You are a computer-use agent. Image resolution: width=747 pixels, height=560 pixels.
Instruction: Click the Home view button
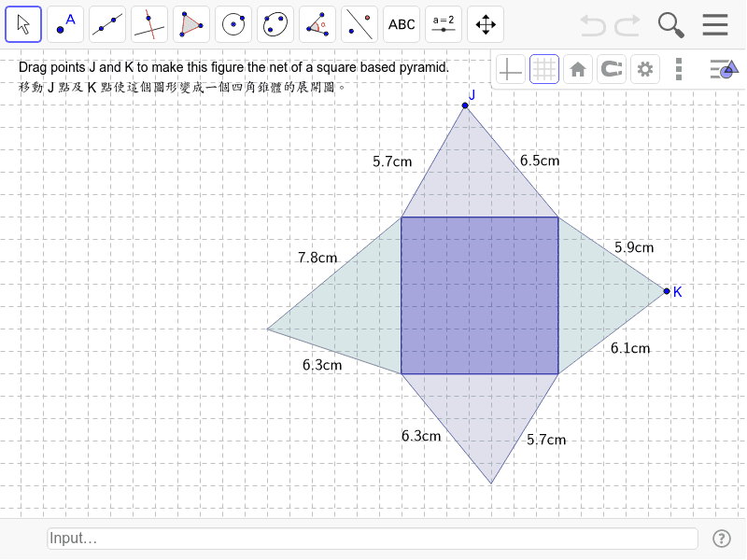click(x=577, y=68)
